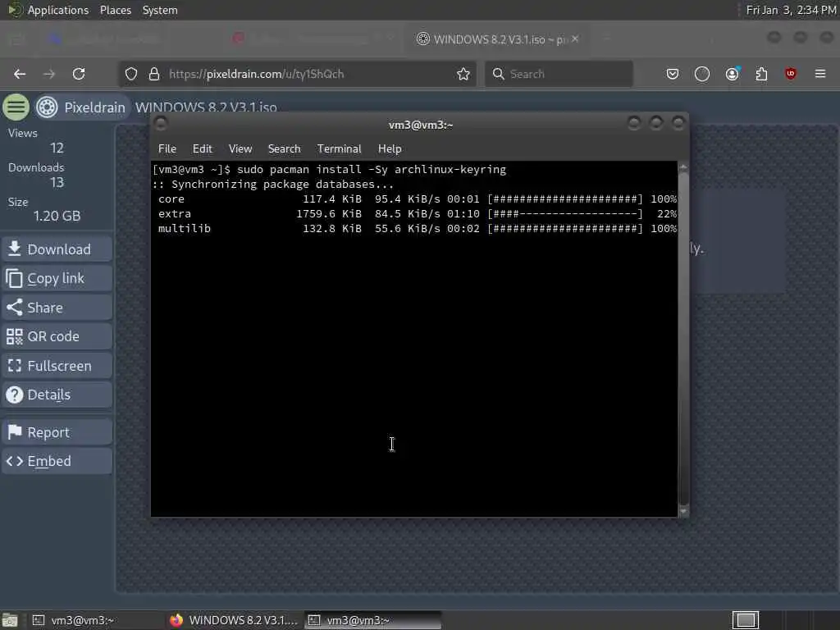Image resolution: width=840 pixels, height=630 pixels.
Task: Open the uBlock Origin extension icon
Action: click(791, 74)
